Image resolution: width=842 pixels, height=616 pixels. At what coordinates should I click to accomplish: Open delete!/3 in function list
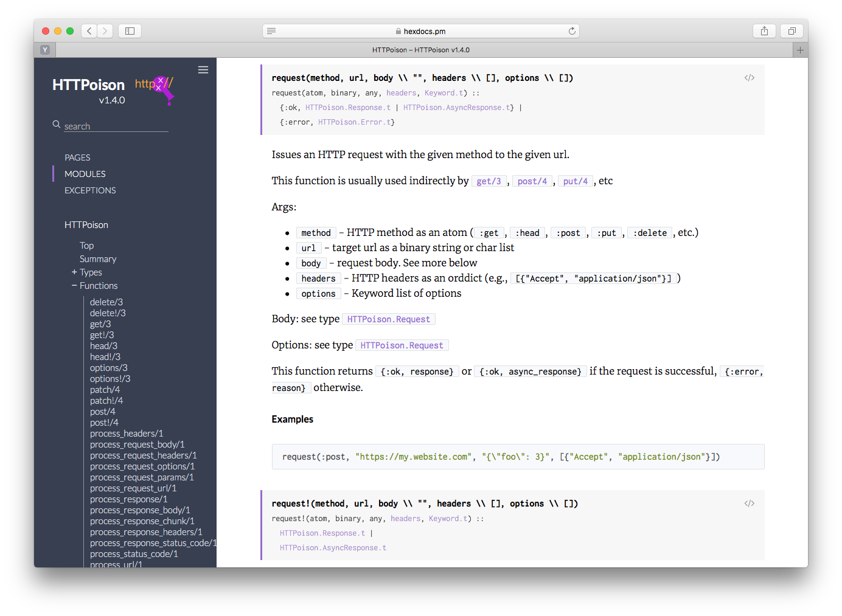[x=108, y=313]
